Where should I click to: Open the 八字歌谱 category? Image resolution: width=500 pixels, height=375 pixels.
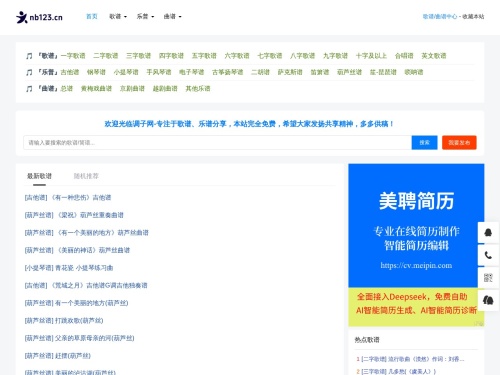click(x=302, y=56)
